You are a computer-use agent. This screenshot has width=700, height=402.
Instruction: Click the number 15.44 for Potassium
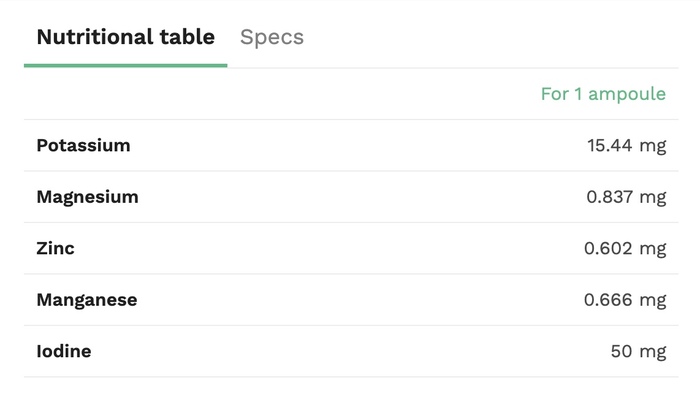tap(610, 146)
